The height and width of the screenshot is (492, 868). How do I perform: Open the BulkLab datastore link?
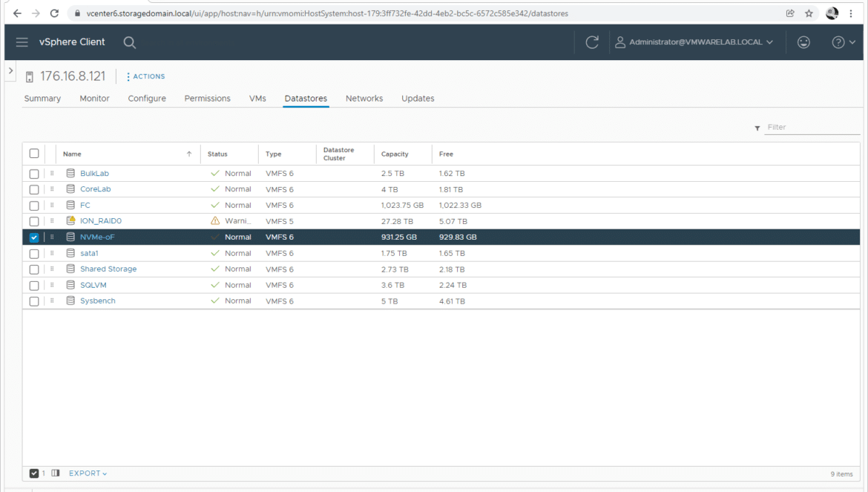(x=95, y=173)
